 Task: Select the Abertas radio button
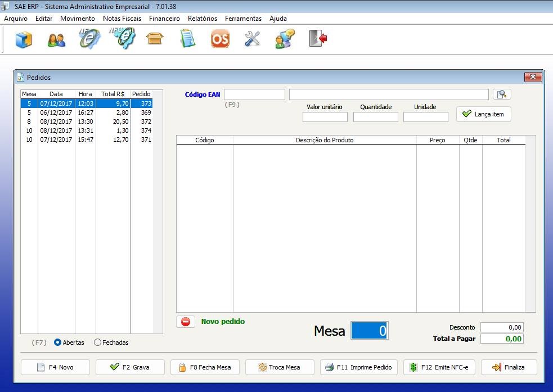point(58,342)
